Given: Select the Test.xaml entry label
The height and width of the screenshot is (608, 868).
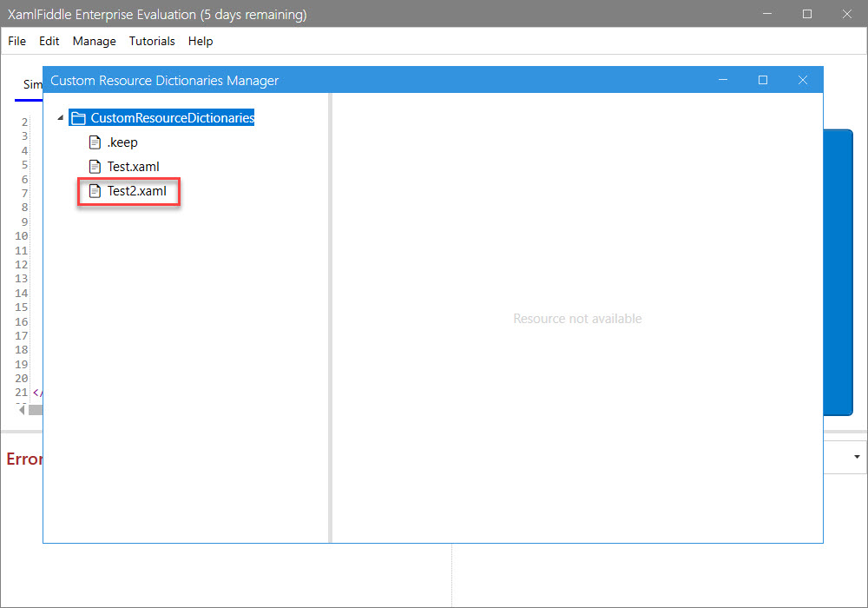Looking at the screenshot, I should point(133,167).
